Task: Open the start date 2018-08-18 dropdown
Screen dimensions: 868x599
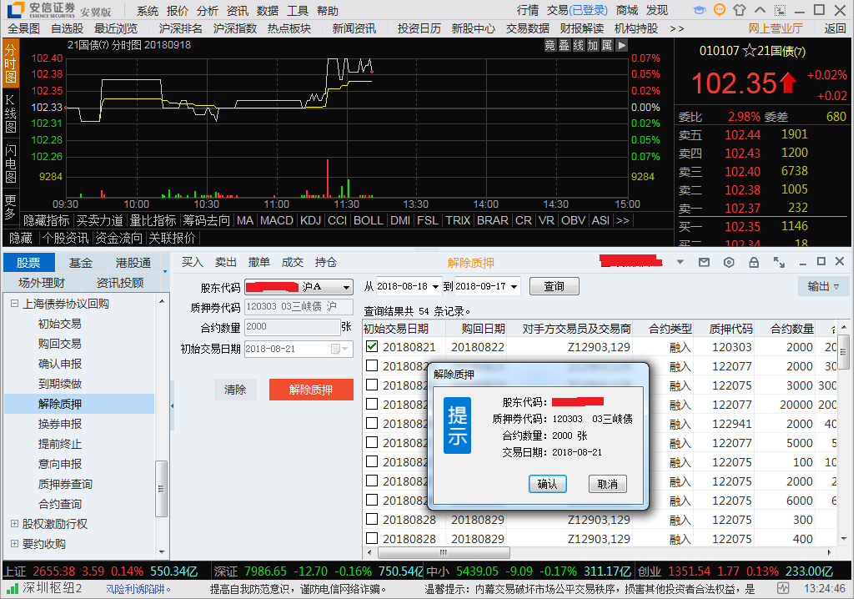Action: coord(435,286)
